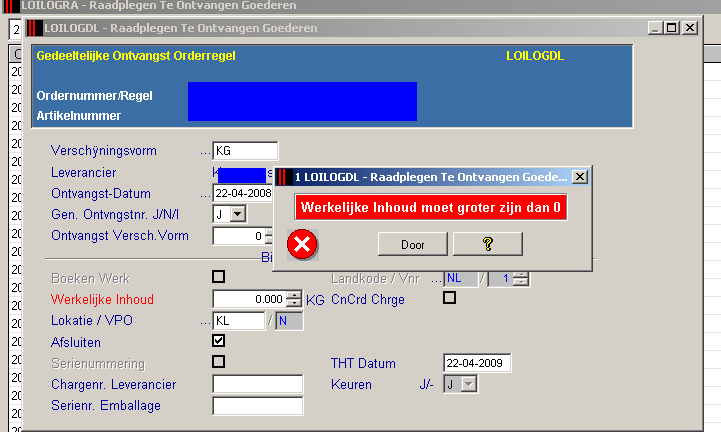Open help via yellow question mark button
This screenshot has width=721, height=432.
point(488,244)
